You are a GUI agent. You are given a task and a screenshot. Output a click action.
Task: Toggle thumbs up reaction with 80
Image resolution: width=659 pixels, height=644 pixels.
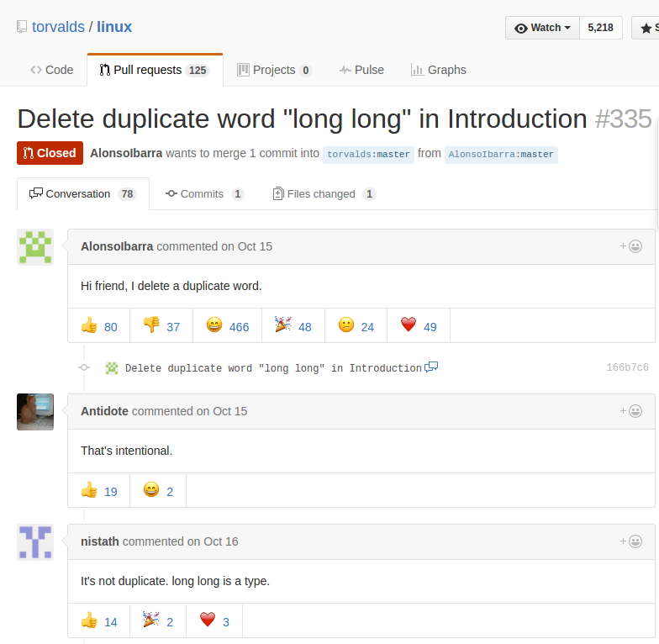99,326
